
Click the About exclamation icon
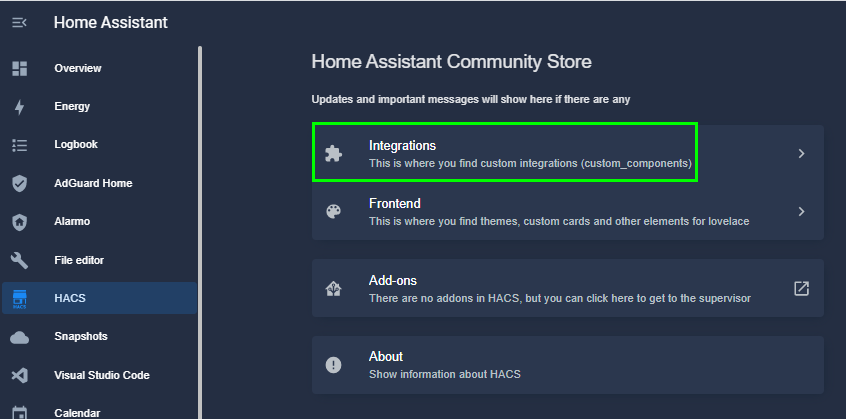pyautogui.click(x=333, y=365)
